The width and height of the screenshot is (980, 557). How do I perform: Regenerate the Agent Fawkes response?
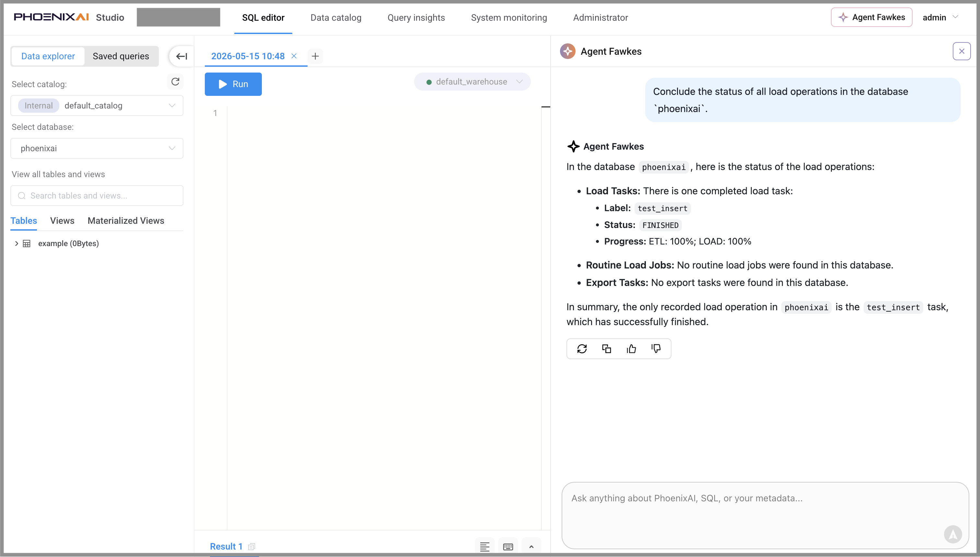(582, 348)
